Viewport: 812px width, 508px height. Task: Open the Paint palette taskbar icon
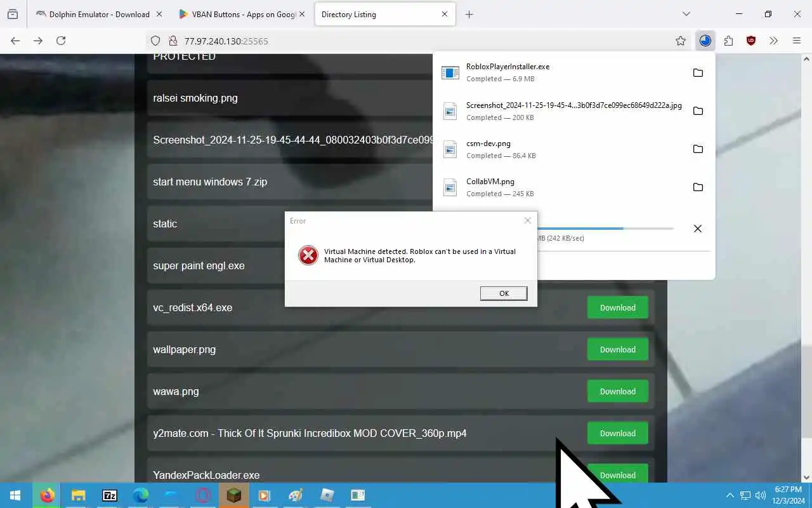296,495
